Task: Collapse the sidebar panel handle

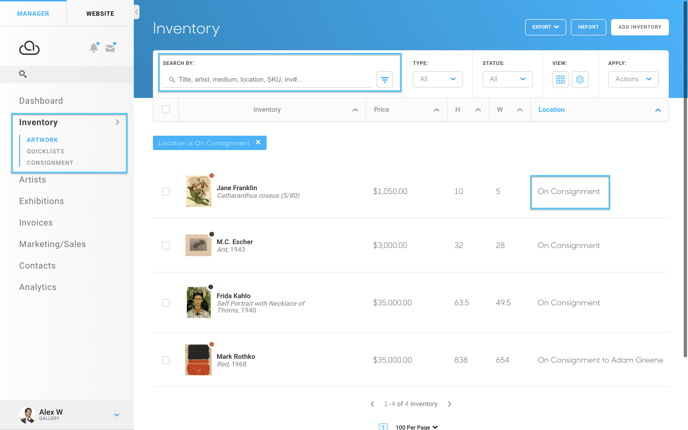Action: pyautogui.click(x=136, y=12)
